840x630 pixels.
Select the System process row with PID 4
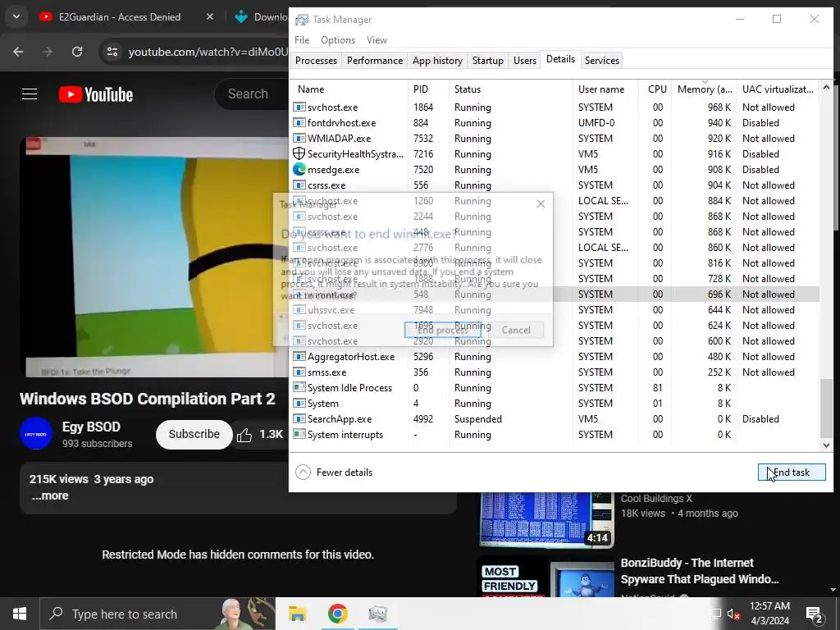tap(555, 404)
